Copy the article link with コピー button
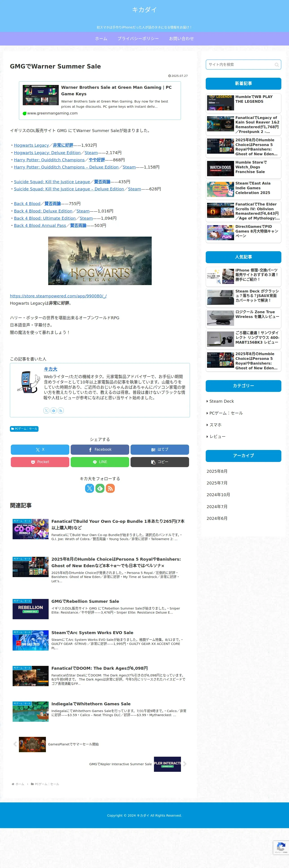Image resolution: width=289 pixels, height=868 pixels. tap(160, 462)
